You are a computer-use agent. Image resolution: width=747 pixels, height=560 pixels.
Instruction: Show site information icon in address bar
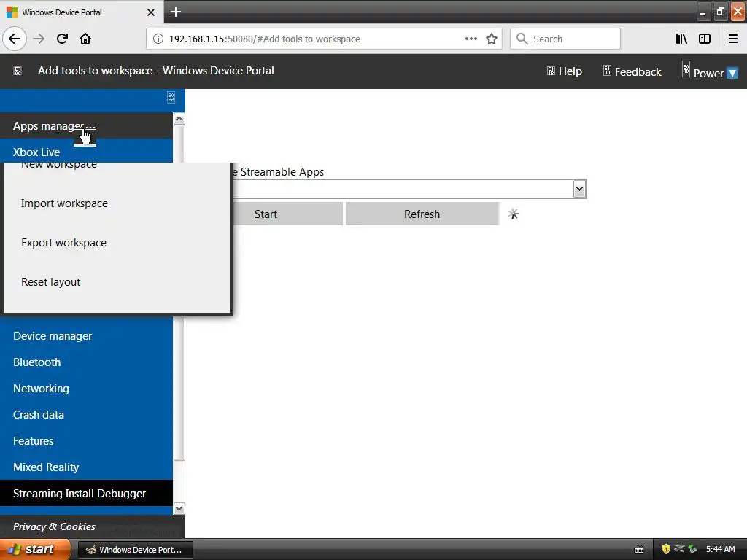tap(158, 39)
